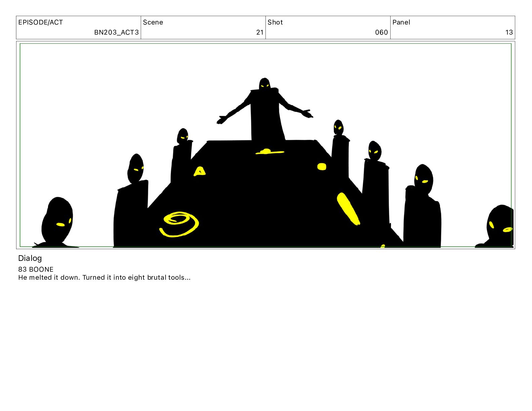Viewport: 532px width, 411px height.
Task: Select the shot number 060
Action: tap(381, 33)
